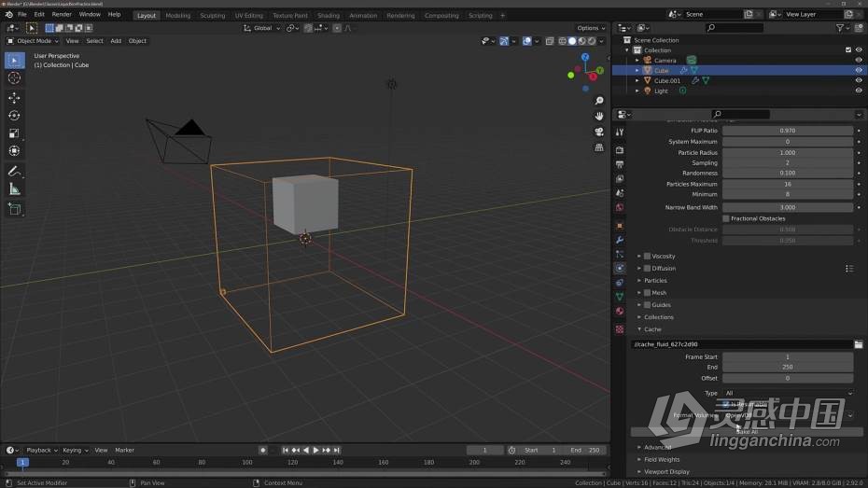Open the Material properties tab

click(620, 312)
